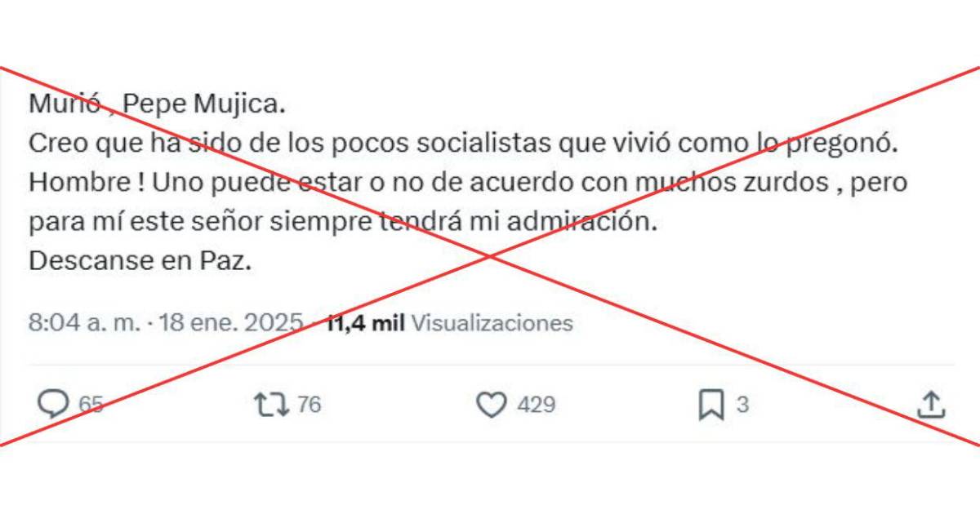Click the bold 11,4 mil view count
Image resolution: width=980 pixels, height=514 pixels.
(x=365, y=323)
